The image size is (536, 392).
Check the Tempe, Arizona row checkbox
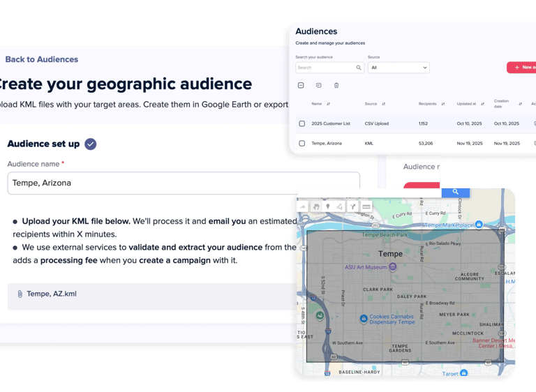[x=301, y=143]
